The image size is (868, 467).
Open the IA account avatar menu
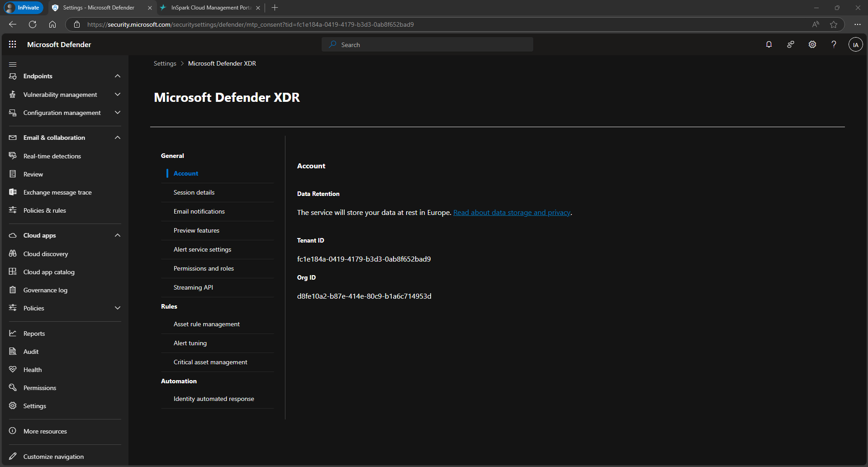point(855,45)
